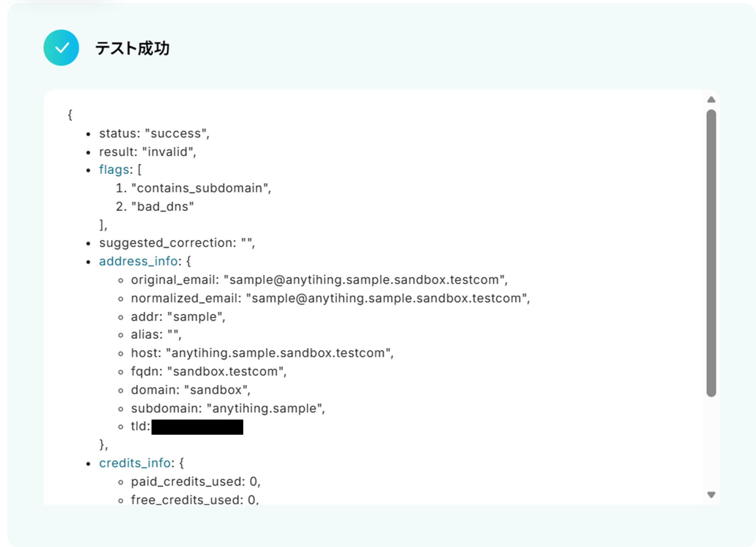Click the テスト成功 heading text
The image size is (756, 547).
(x=133, y=48)
